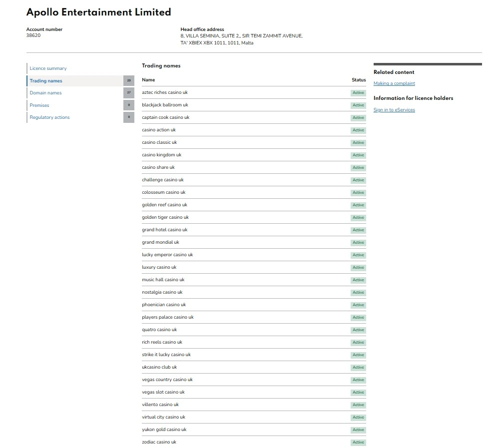Click 'golden tiger casino uk' row

tap(254, 217)
